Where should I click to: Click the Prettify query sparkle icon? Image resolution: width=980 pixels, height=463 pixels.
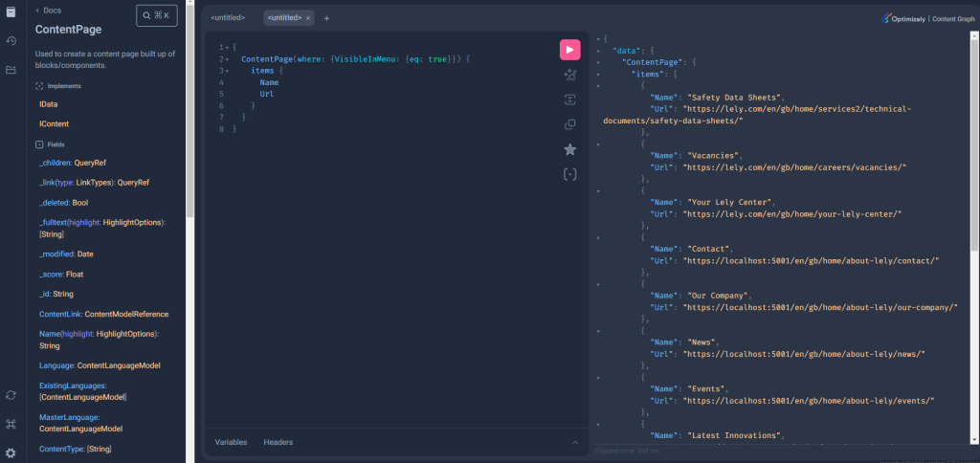(569, 75)
